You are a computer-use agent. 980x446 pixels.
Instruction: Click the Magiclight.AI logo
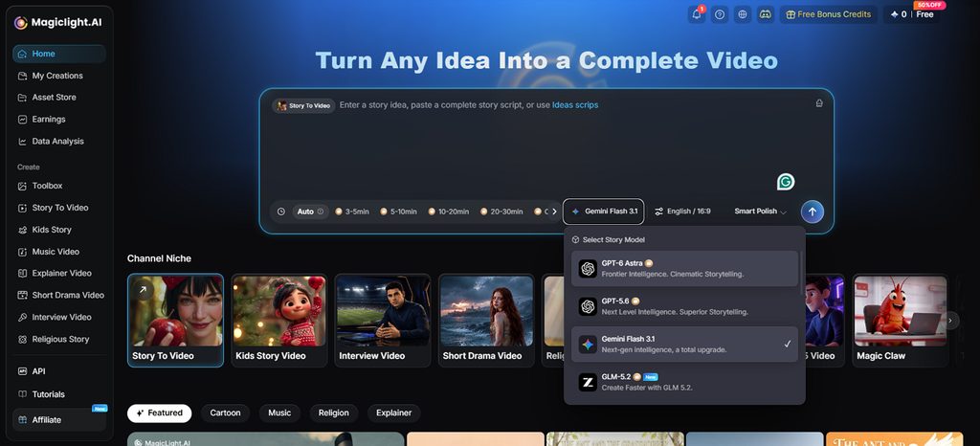click(57, 22)
